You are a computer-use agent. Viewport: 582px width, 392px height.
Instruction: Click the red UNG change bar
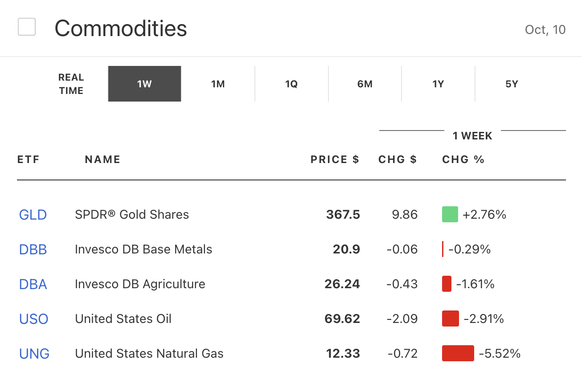click(458, 353)
